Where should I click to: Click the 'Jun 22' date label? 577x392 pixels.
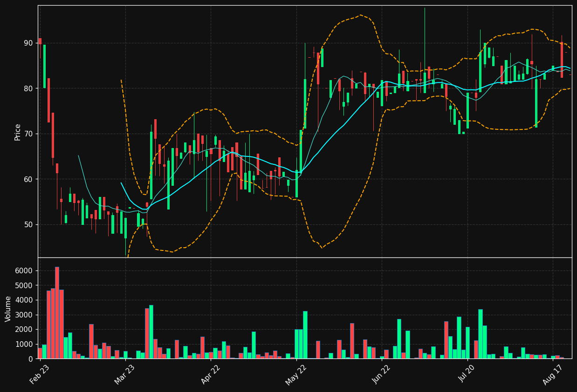click(382, 374)
